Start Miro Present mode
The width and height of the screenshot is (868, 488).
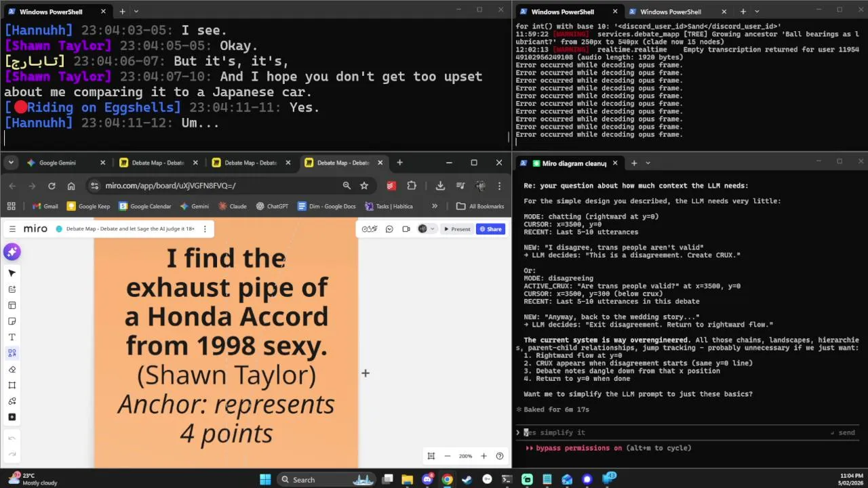click(x=457, y=229)
